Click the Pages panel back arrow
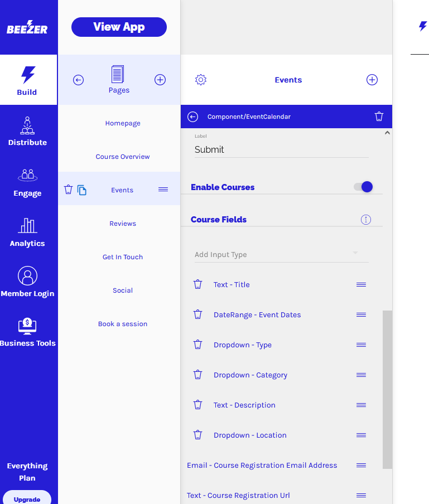The width and height of the screenshot is (429, 504). (x=79, y=80)
